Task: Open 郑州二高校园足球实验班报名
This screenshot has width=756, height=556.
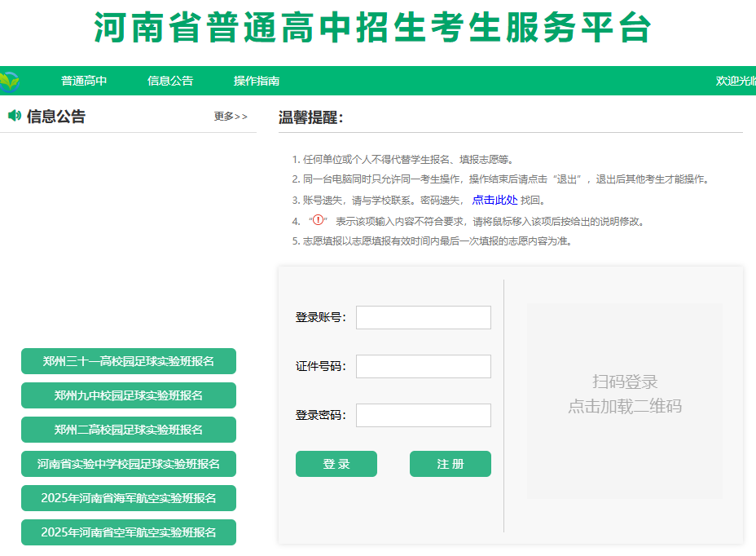Action: click(x=129, y=430)
